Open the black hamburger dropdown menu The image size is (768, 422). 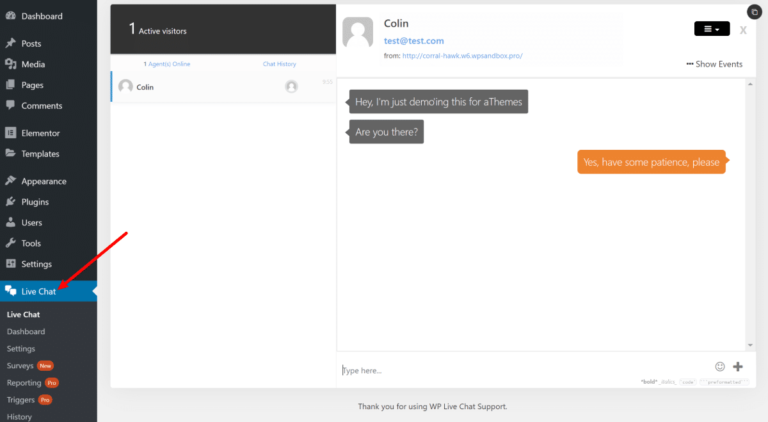point(712,29)
